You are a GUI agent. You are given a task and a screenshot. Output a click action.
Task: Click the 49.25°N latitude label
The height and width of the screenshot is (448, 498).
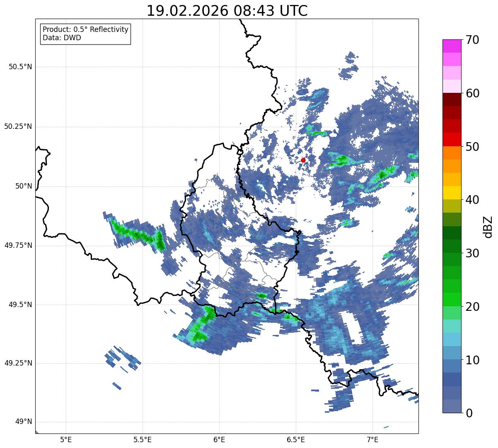coord(18,363)
